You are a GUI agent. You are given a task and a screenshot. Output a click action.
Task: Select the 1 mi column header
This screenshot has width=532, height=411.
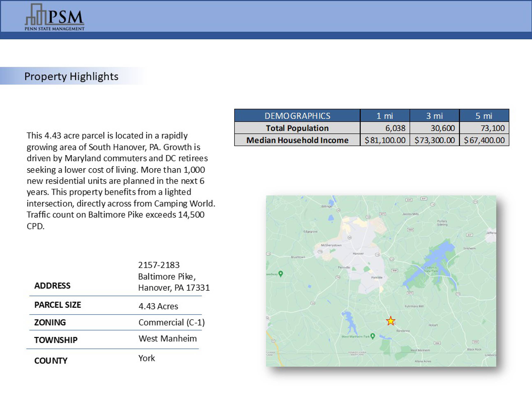[x=385, y=116]
